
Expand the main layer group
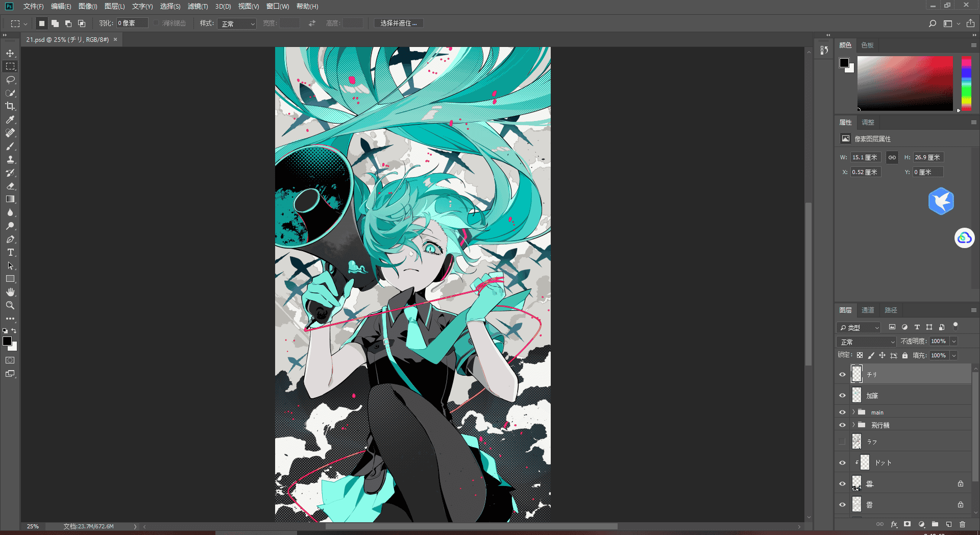853,412
